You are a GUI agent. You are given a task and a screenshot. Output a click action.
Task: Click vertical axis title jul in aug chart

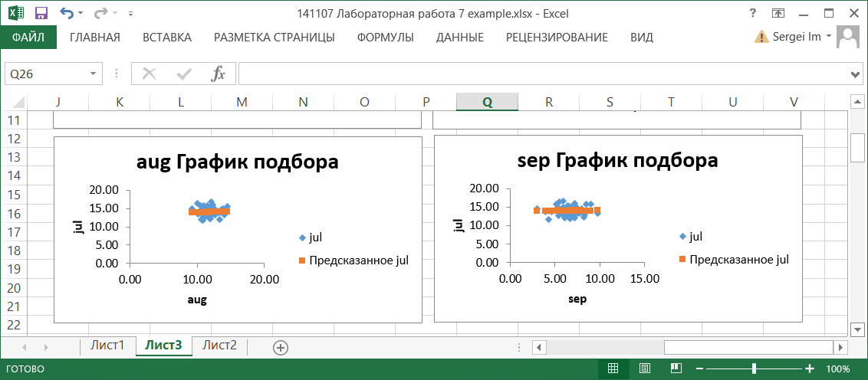(78, 226)
